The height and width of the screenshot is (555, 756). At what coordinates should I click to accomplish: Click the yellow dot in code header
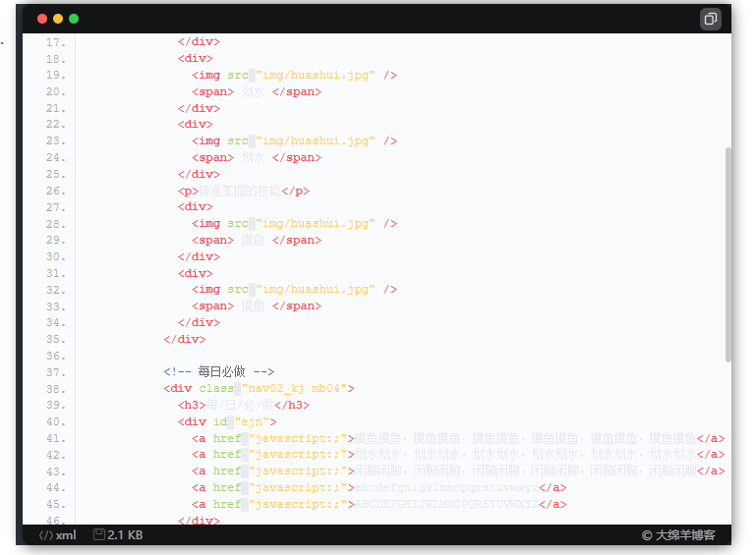click(58, 19)
